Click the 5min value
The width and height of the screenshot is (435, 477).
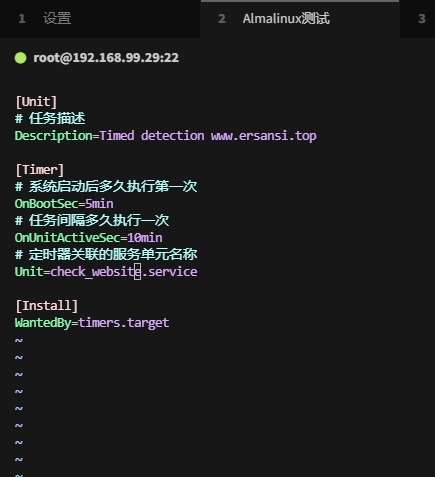click(99, 204)
